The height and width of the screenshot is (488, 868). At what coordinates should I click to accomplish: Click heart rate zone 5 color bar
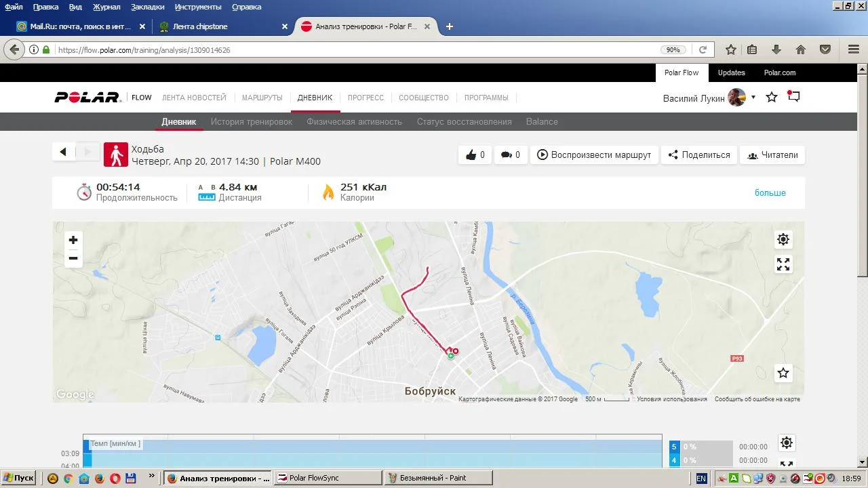tap(674, 447)
